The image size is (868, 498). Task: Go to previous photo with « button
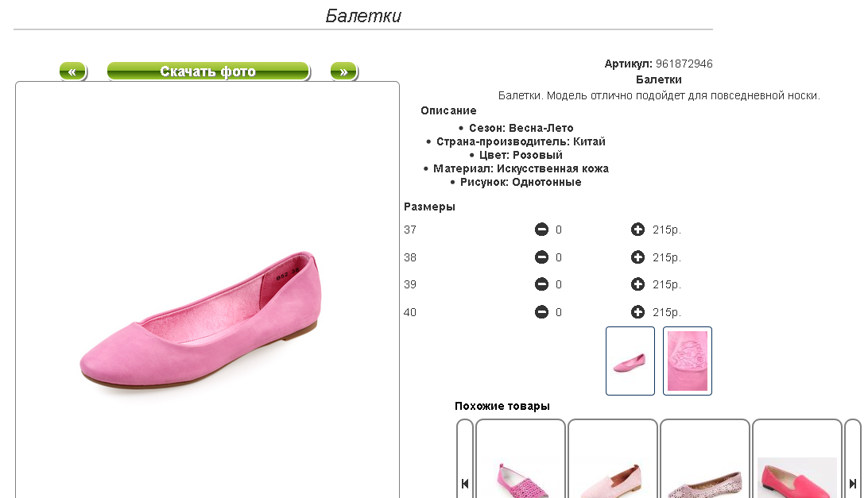72,71
